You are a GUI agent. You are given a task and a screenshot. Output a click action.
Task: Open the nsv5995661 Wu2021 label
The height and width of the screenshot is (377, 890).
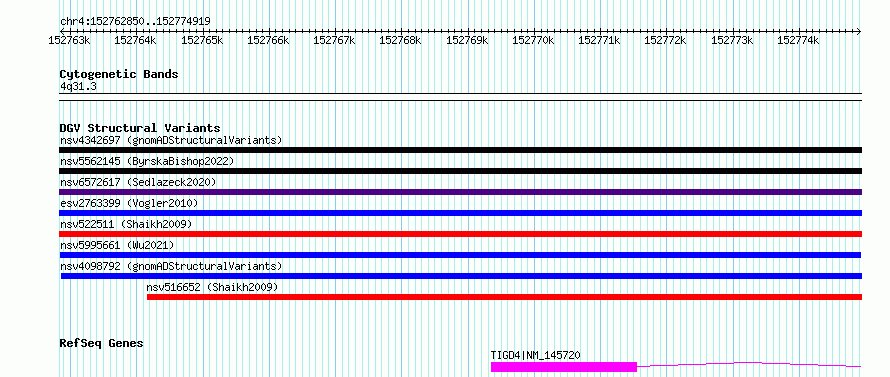pyautogui.click(x=117, y=245)
